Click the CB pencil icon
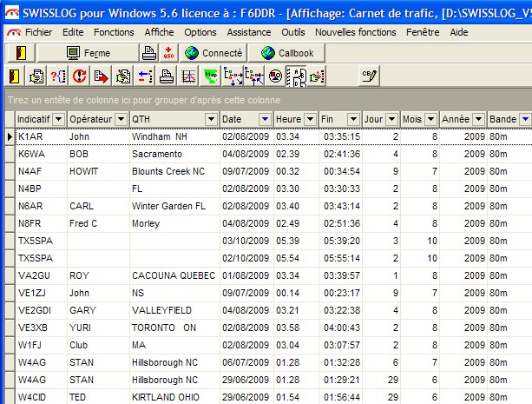The image size is (532, 404). coord(369,76)
